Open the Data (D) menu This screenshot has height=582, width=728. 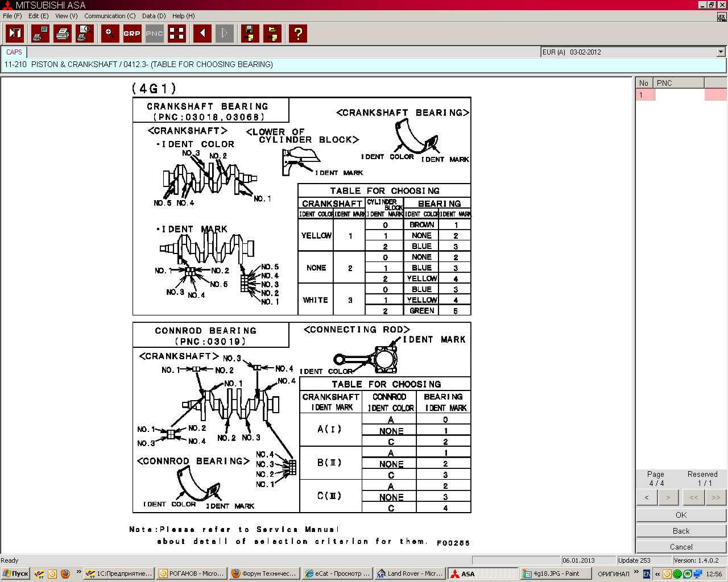(154, 16)
